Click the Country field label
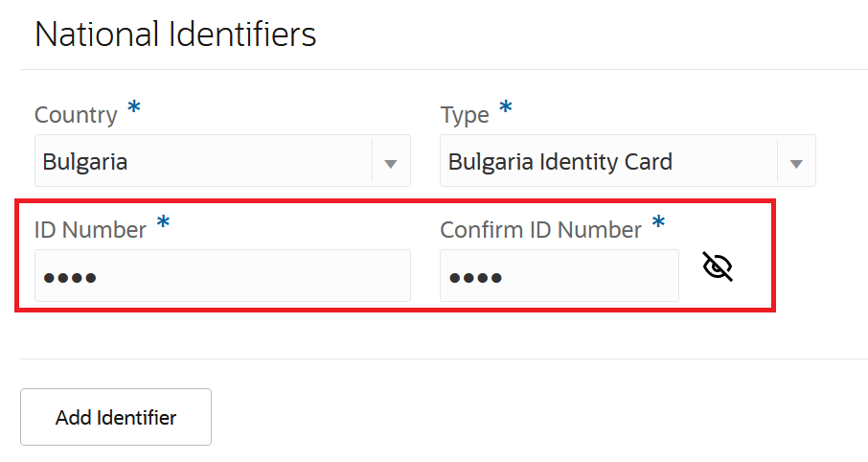 click(76, 115)
